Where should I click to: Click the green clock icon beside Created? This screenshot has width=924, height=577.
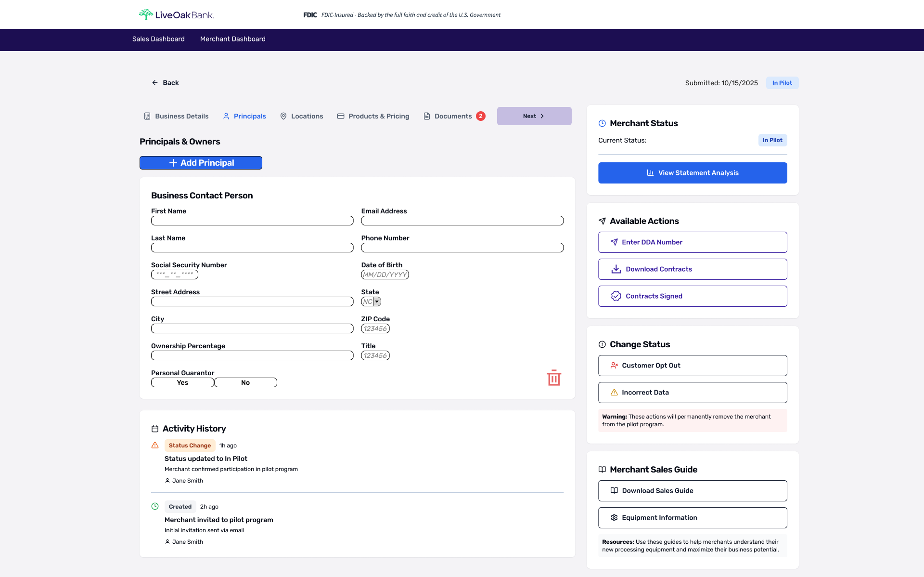(155, 506)
